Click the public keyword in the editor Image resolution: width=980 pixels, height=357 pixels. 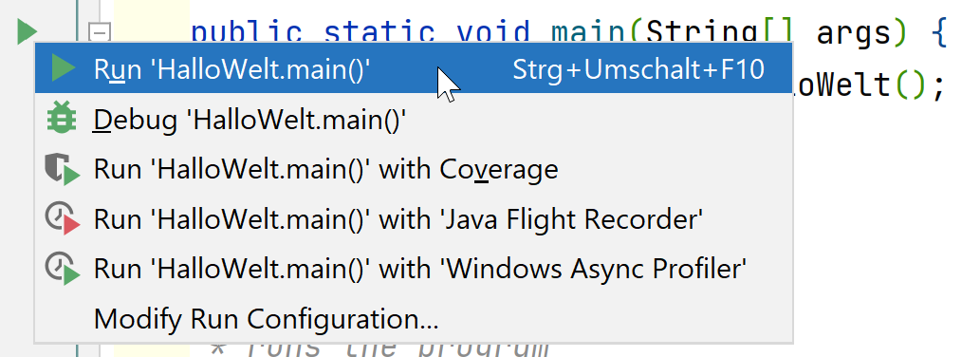point(247,32)
